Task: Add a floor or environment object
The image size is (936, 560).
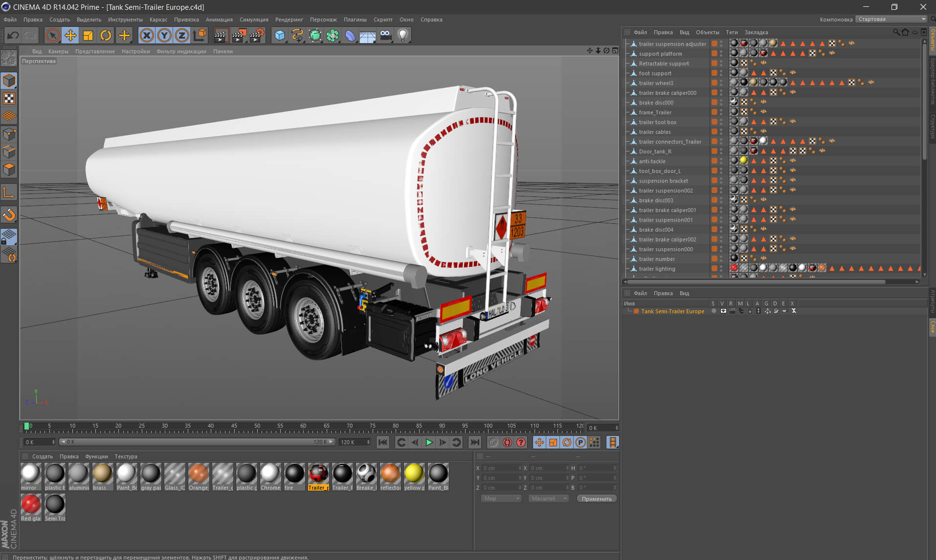Action: pos(368,35)
